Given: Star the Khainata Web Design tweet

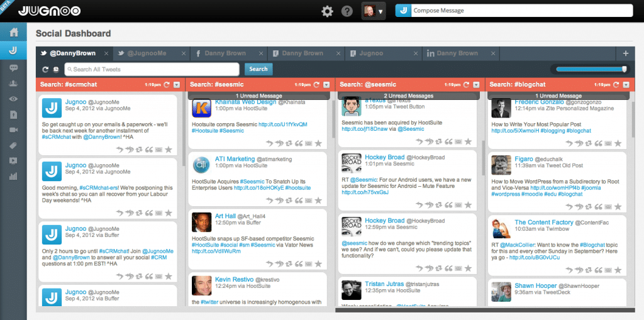Looking at the screenshot, I should click(318, 143).
